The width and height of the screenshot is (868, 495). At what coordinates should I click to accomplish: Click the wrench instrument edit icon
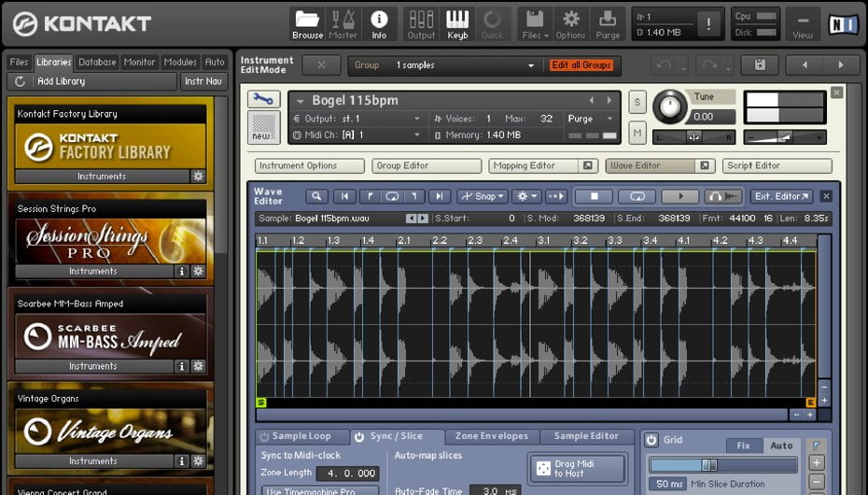263,99
